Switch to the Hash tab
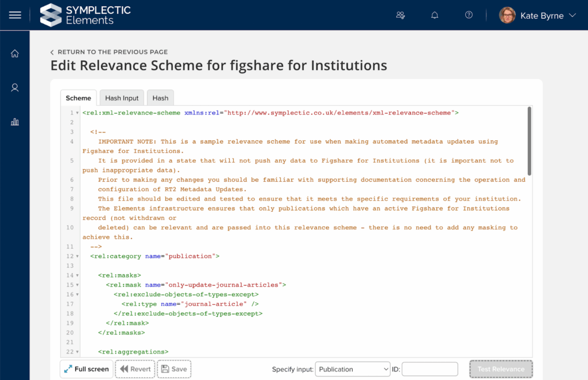Screen dimensions: 588x380 point(160,98)
